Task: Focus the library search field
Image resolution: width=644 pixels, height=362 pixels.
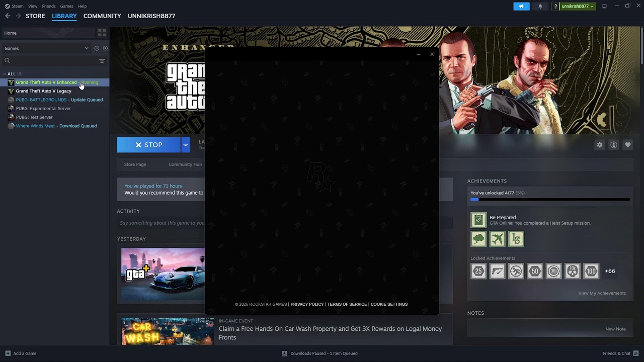Action: (50, 61)
